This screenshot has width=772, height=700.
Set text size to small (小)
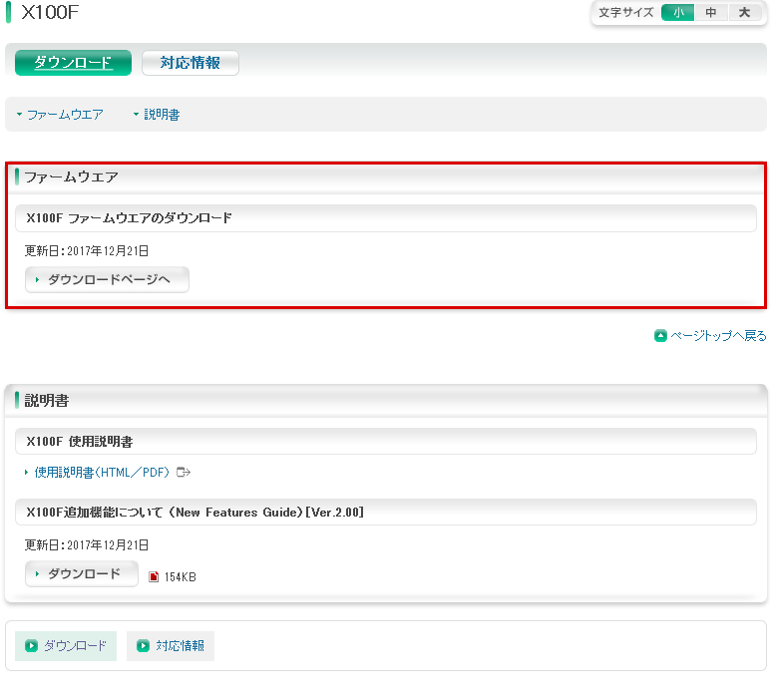[678, 13]
